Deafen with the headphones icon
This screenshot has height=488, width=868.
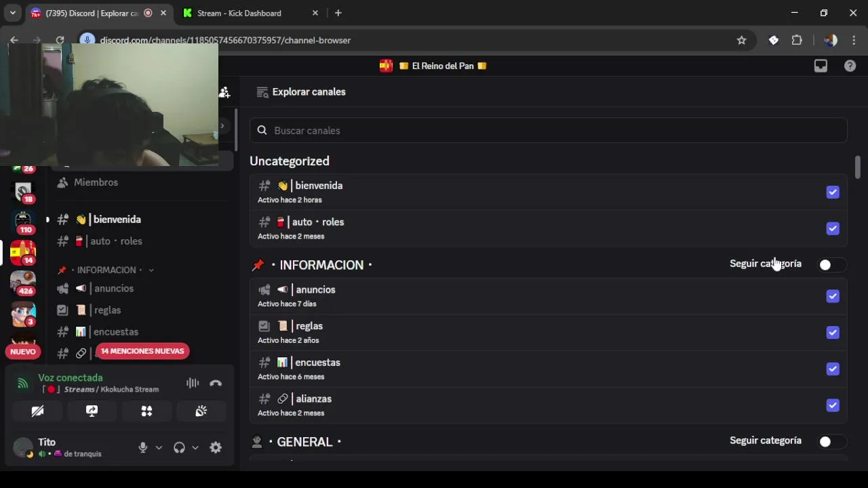pyautogui.click(x=179, y=447)
